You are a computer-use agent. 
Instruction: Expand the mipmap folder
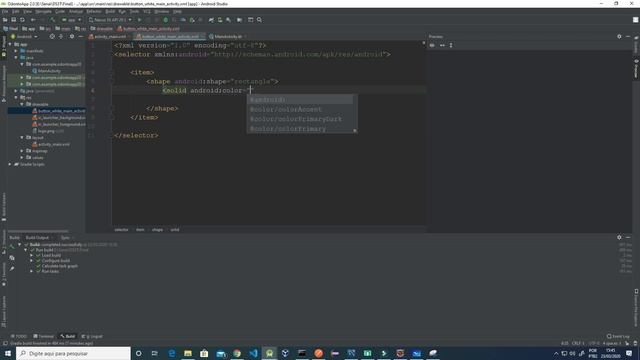click(x=22, y=151)
